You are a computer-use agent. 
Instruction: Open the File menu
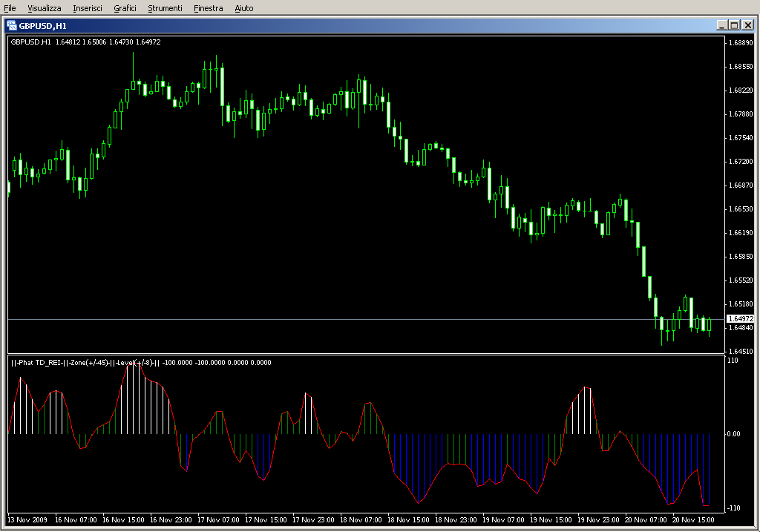(10, 8)
